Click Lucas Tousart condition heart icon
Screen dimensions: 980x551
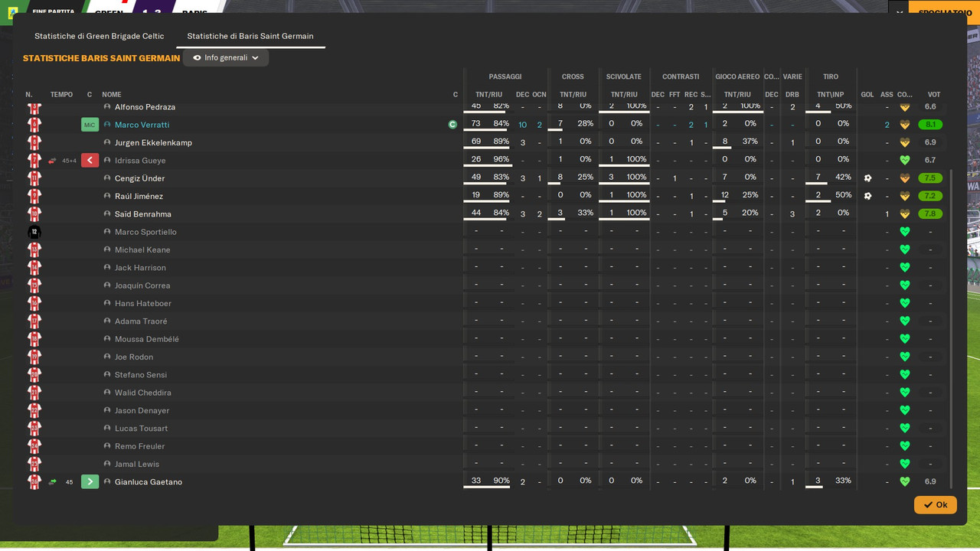click(904, 429)
